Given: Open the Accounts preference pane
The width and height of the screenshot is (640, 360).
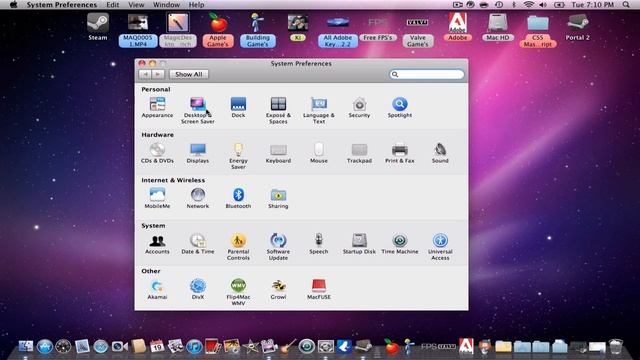Looking at the screenshot, I should 157,244.
